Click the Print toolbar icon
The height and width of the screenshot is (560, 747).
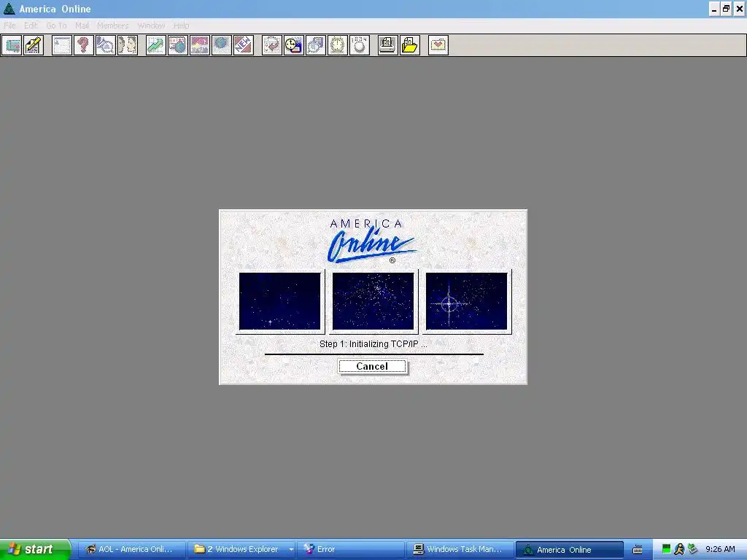pos(388,45)
